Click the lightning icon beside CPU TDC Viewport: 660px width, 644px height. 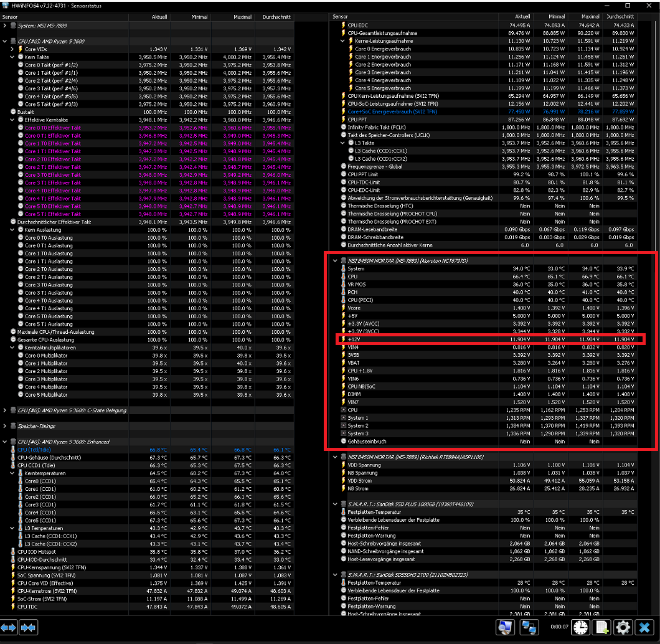(13, 607)
